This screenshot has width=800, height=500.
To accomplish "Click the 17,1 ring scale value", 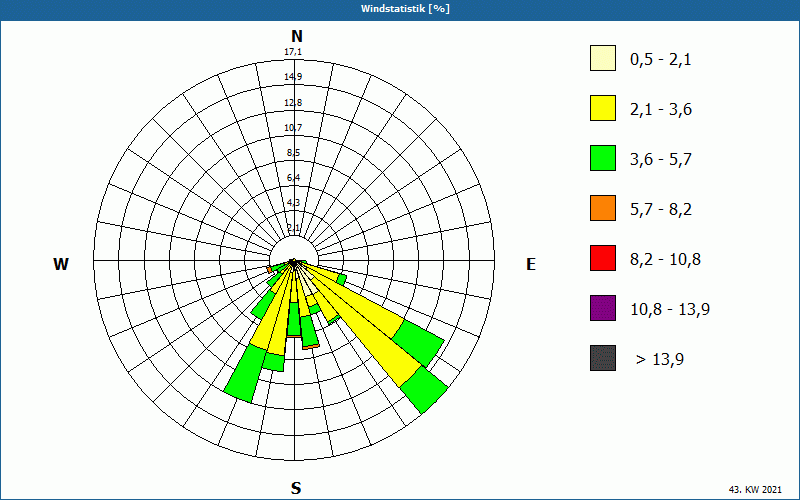I will tap(293, 52).
